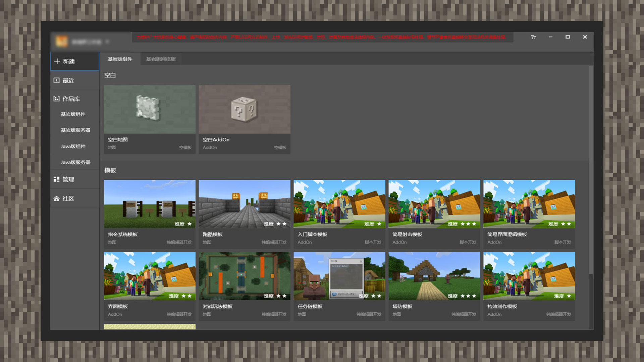This screenshot has height=362, width=644.
Task: Click the 作品库 label in sidebar
Action: (x=71, y=99)
